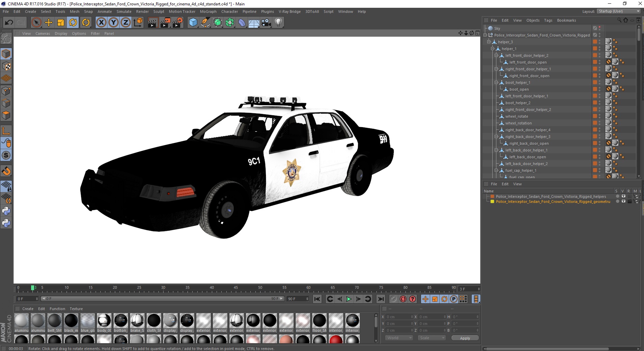The width and height of the screenshot is (644, 351).
Task: Enable Polygons mode
Action: point(6,115)
